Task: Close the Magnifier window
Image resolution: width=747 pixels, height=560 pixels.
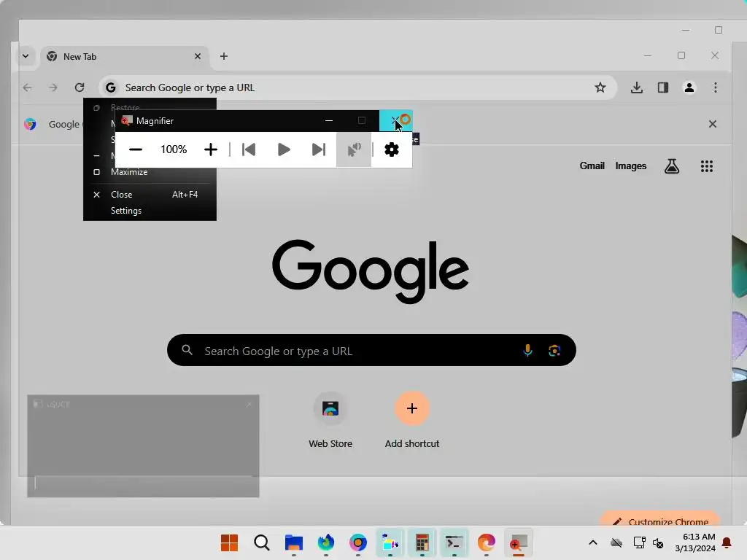Action: 395,120
